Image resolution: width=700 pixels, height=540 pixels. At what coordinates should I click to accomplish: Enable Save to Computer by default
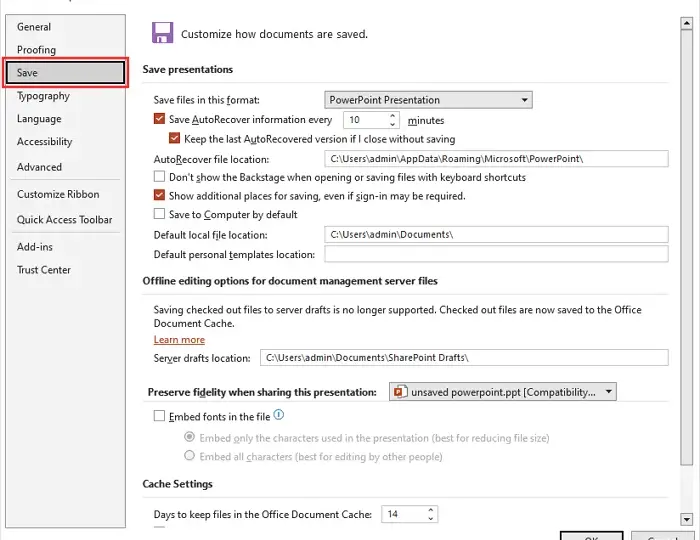click(159, 214)
